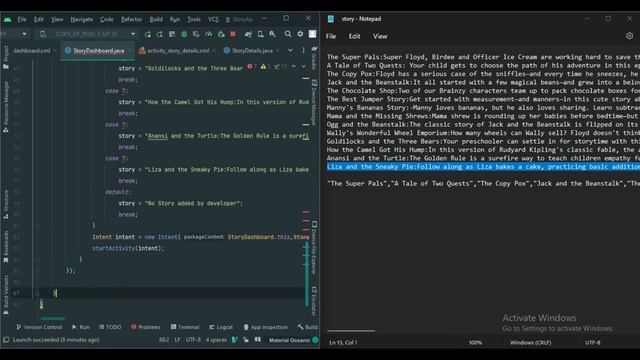Click the account avatar icon in toolbar
Screen dimensions: 640x360
point(312,34)
